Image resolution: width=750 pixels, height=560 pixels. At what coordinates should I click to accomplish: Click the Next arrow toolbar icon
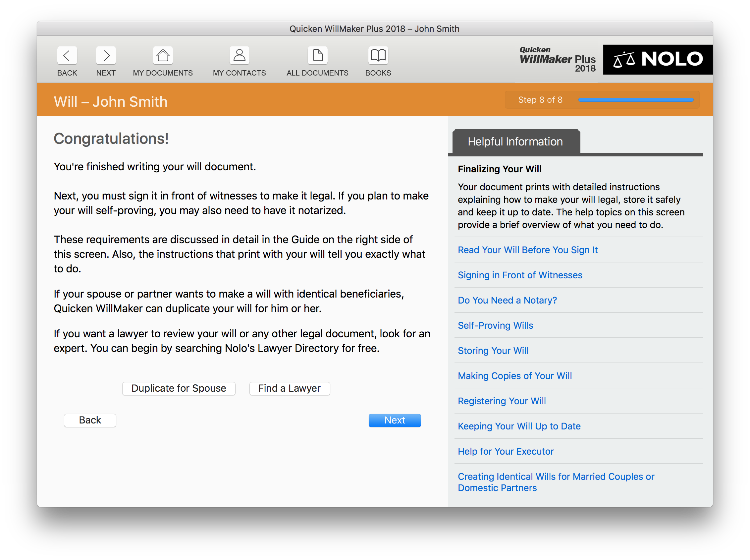[106, 55]
